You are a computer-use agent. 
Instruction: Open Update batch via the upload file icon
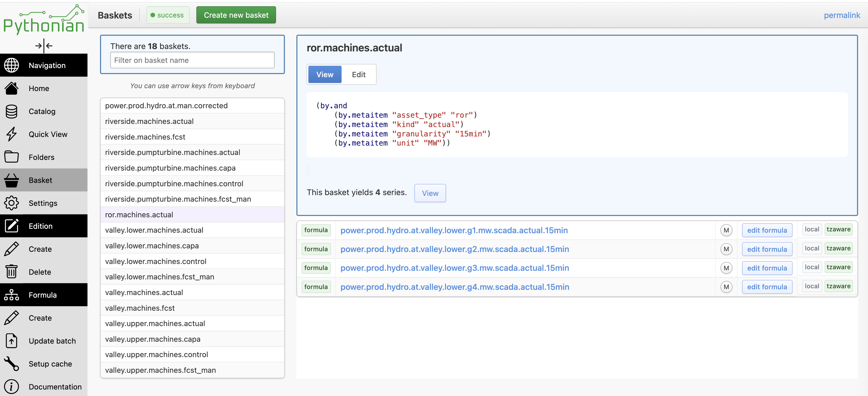point(11,341)
